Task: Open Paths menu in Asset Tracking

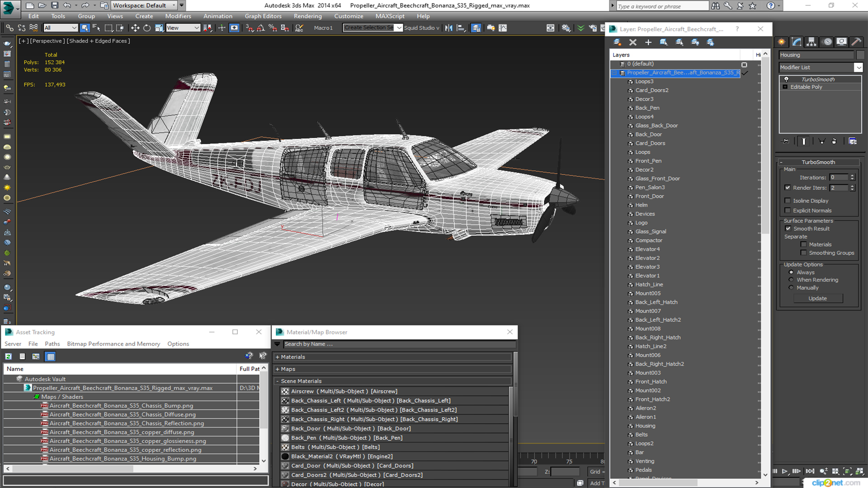Action: [52, 344]
